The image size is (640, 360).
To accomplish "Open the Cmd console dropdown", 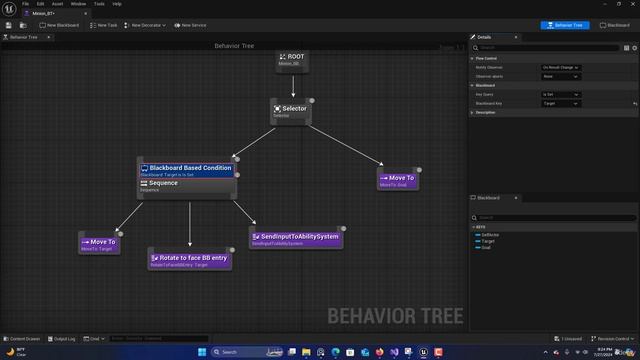I will tap(94, 339).
